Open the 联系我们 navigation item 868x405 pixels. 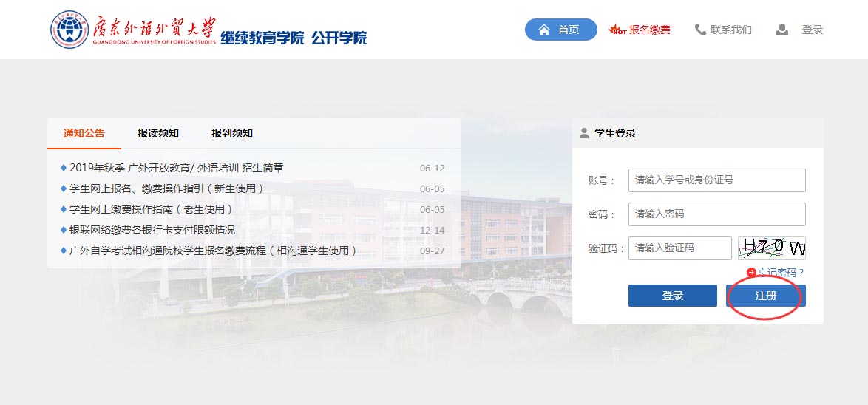(x=730, y=30)
